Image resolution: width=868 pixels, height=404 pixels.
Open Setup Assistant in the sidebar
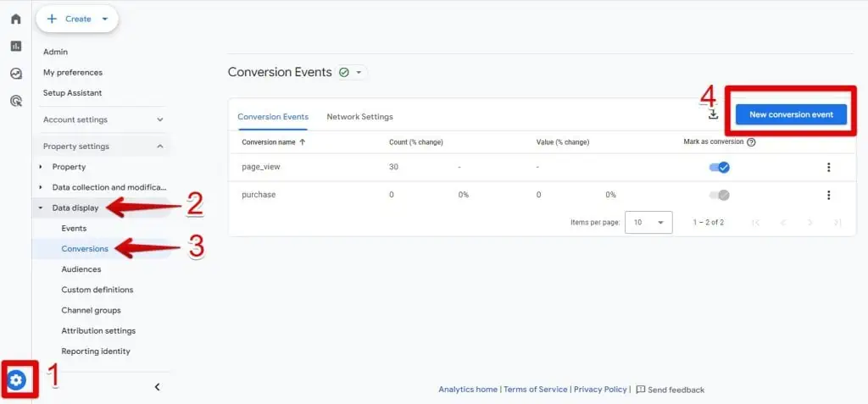(x=73, y=93)
